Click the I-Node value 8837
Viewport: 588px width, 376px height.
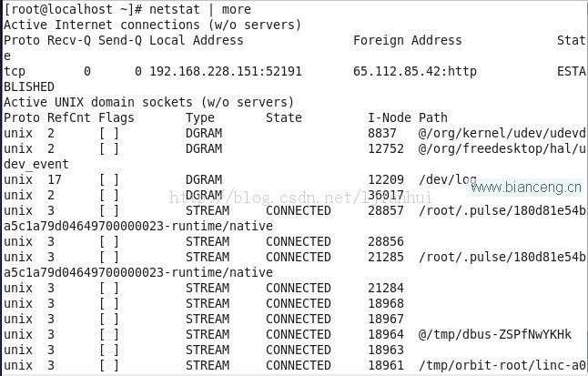tap(381, 133)
